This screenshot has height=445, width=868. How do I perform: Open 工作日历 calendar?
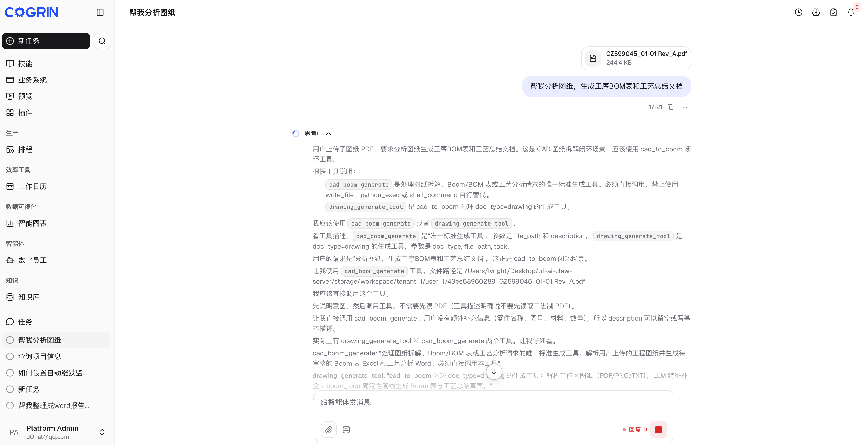(x=56, y=186)
